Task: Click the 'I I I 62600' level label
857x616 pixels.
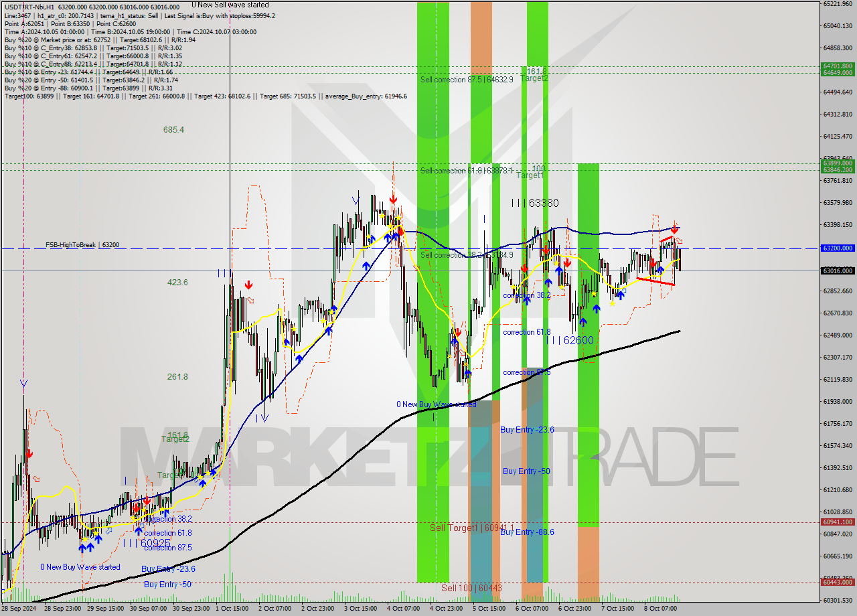Action: coord(570,340)
